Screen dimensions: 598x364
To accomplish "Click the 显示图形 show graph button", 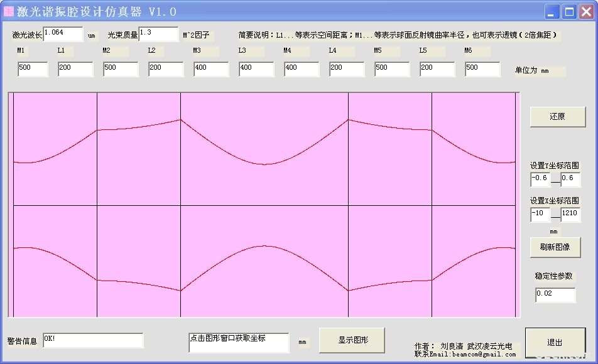I will click(352, 340).
